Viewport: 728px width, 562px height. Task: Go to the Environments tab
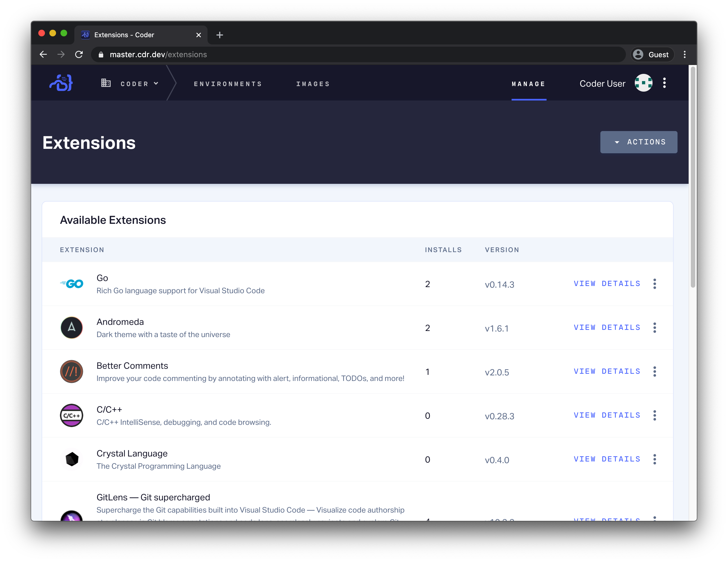point(228,84)
